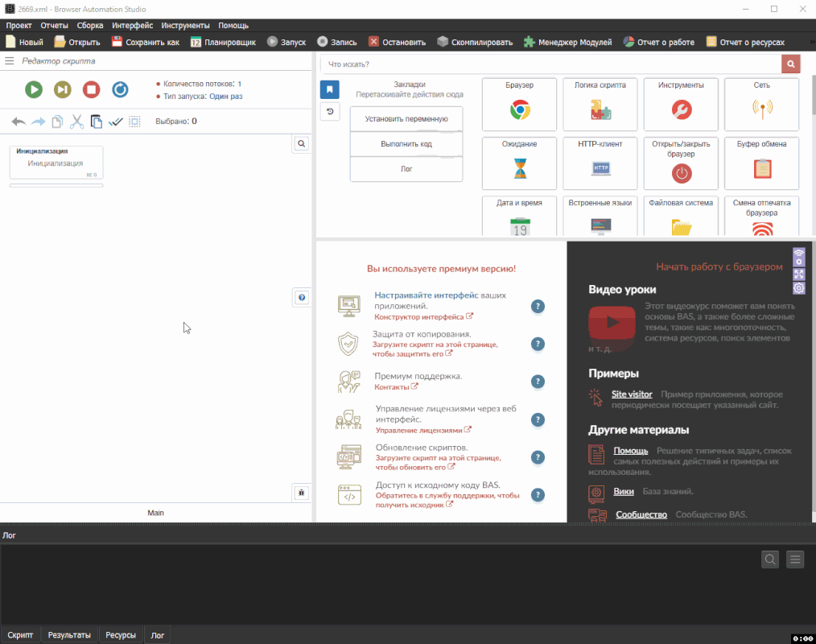Run the script with the green play button

coord(34,89)
